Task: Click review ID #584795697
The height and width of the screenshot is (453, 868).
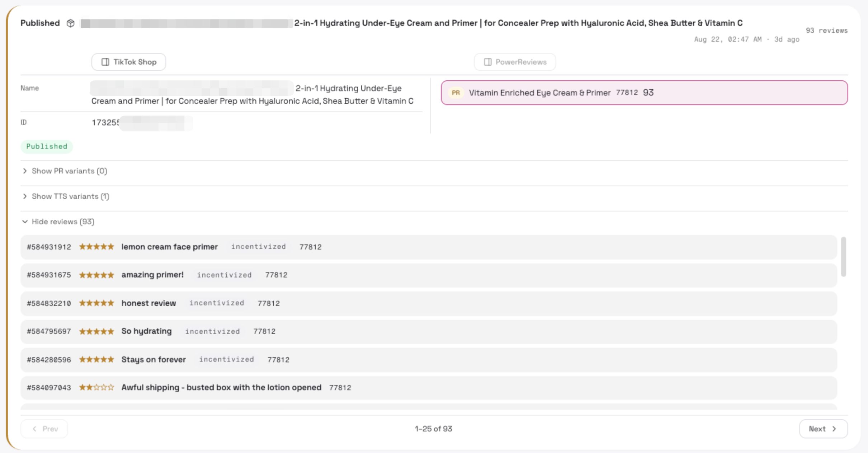Action: [x=49, y=332]
